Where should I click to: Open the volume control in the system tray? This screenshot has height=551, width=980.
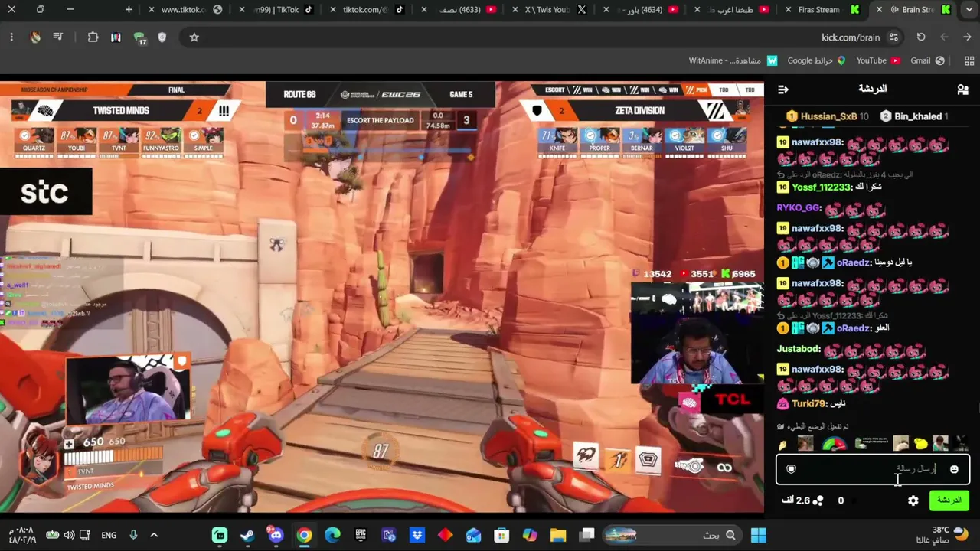coord(70,535)
